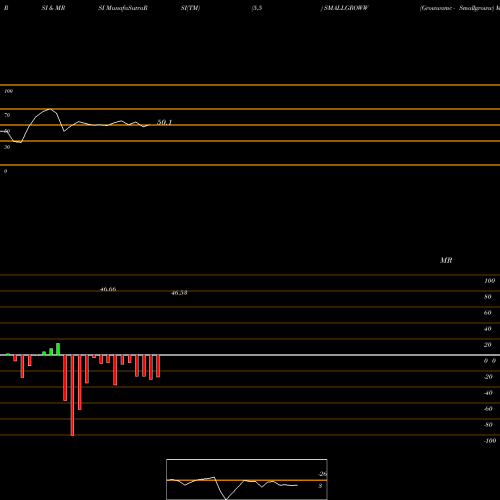
Task: Click the 70 level on RSI axis
Action: 7,115
